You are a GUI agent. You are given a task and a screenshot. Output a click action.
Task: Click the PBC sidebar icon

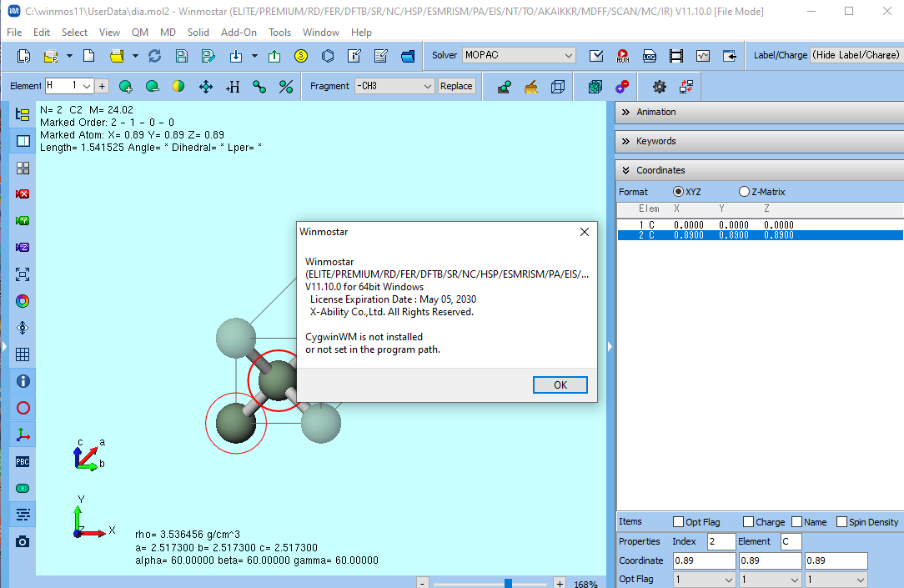coord(23,462)
